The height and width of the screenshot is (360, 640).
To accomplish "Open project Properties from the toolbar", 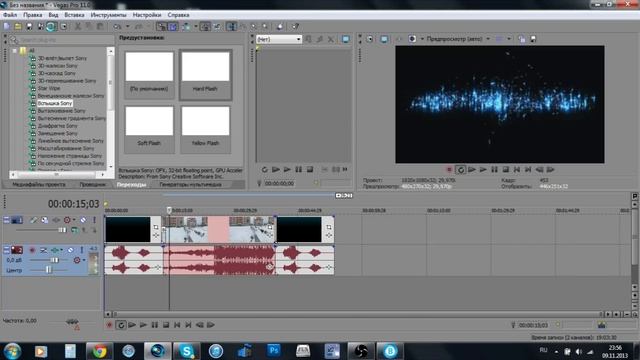I will [x=64, y=27].
